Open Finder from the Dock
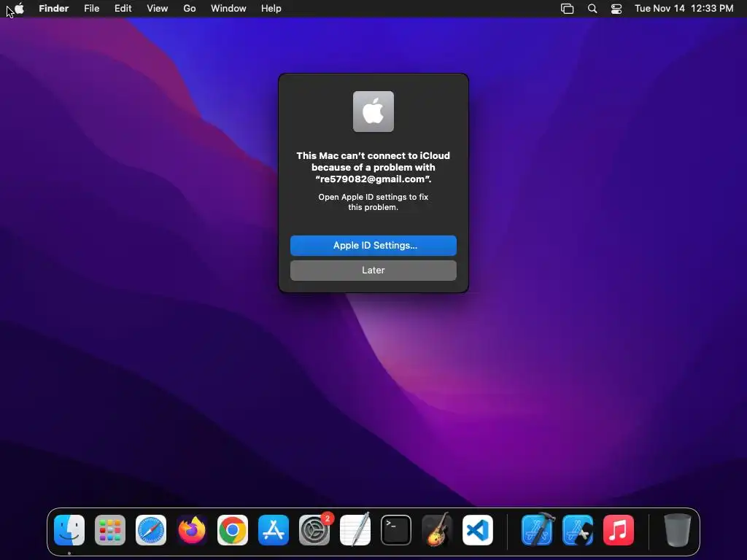The image size is (747, 560). (69, 530)
